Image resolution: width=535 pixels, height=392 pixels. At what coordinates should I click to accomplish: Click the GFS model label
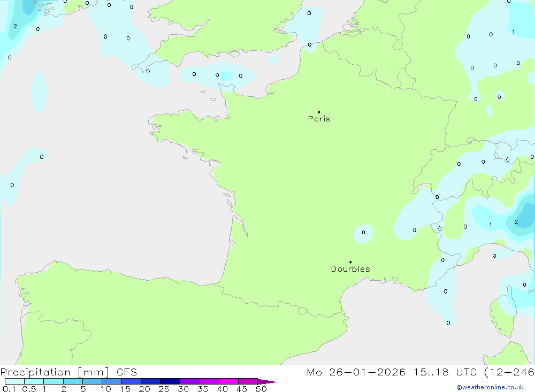127,372
